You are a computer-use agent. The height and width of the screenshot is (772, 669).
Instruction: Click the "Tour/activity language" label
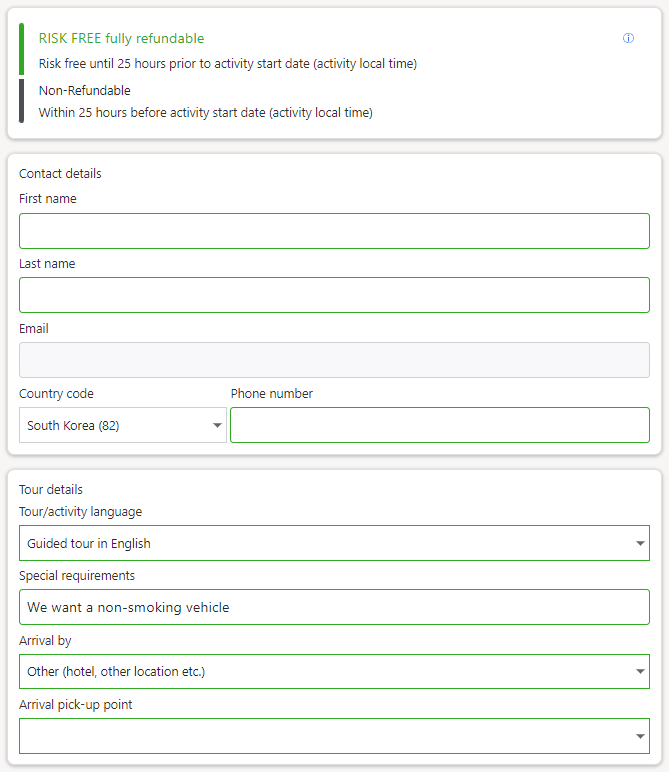click(x=80, y=512)
